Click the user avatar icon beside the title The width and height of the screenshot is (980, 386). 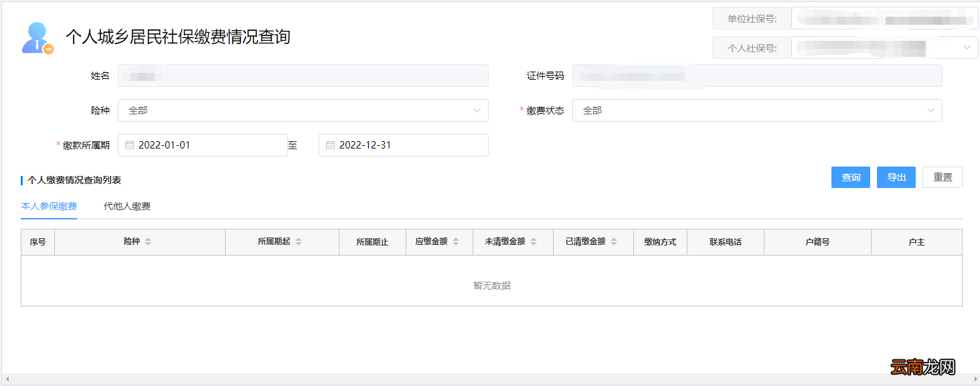tap(37, 37)
